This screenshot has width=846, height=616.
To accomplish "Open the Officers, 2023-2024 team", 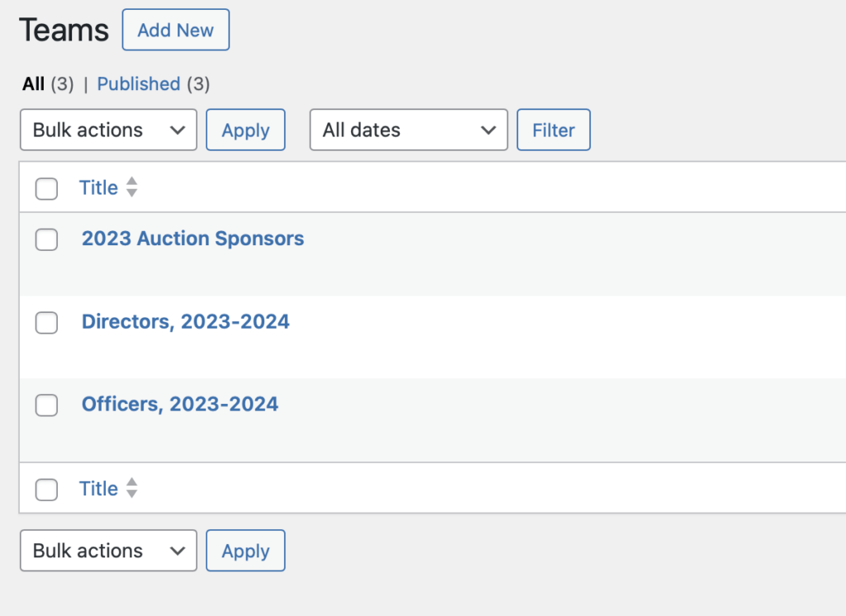I will click(179, 405).
